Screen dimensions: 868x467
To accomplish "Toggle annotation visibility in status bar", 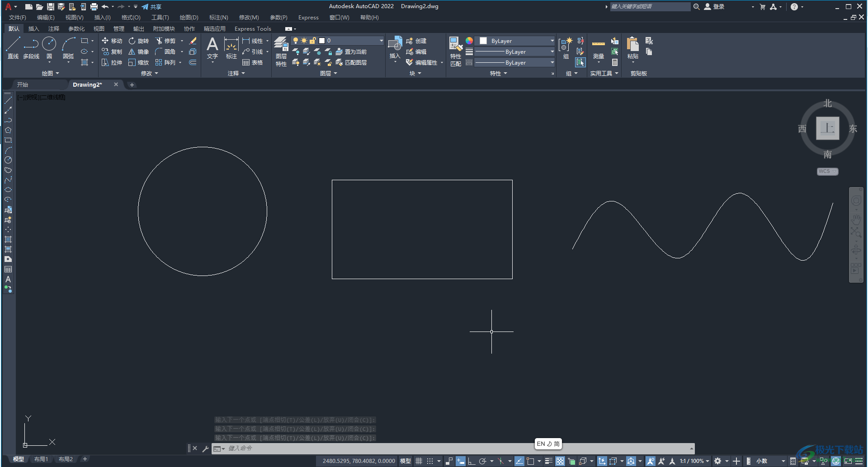I will click(651, 461).
